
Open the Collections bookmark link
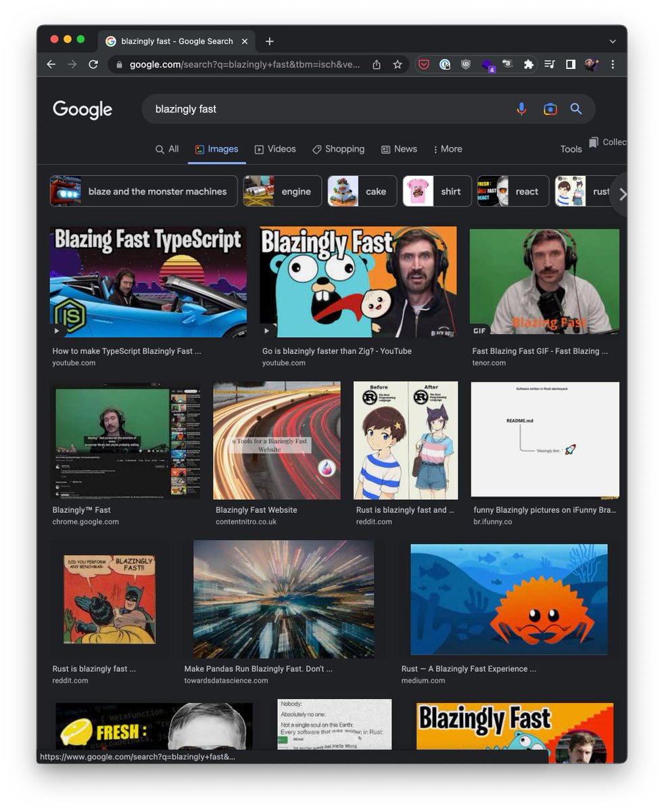pos(607,142)
